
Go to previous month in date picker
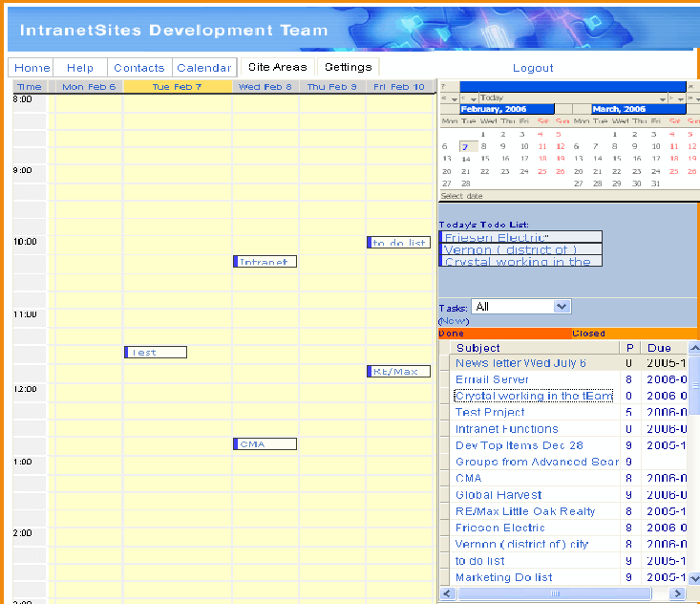[x=469, y=98]
